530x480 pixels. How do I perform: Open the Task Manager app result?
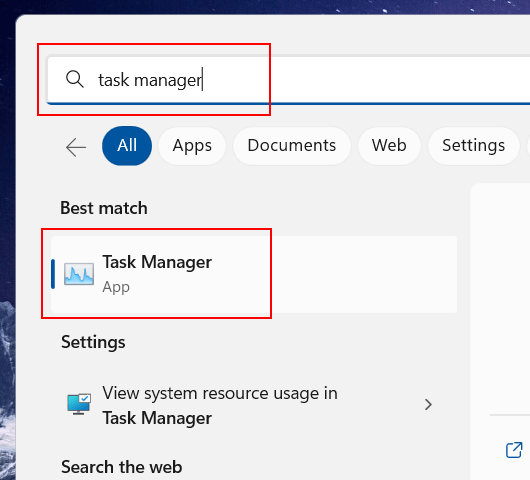(254, 274)
